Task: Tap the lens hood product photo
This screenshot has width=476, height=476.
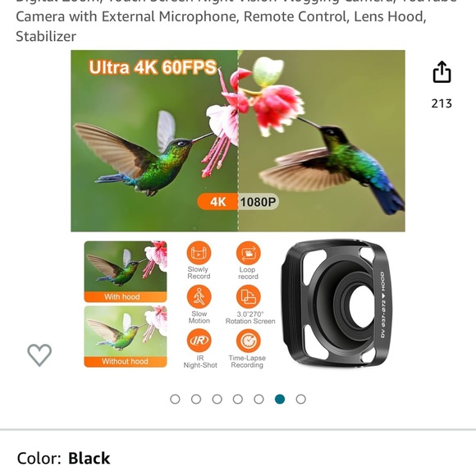Action: [336, 303]
